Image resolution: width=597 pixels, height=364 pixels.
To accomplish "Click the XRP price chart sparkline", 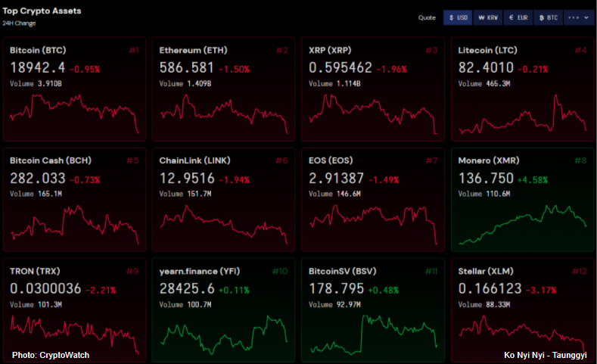I will [x=373, y=114].
